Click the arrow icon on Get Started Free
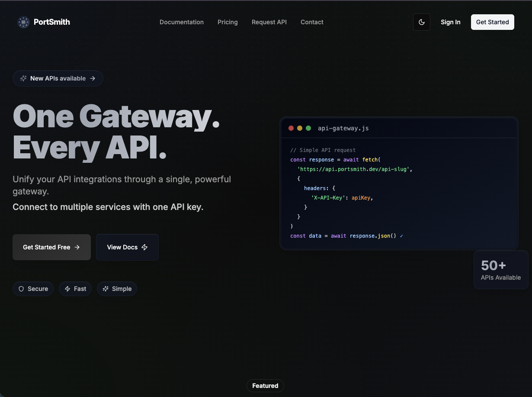532x397 pixels. click(x=77, y=247)
